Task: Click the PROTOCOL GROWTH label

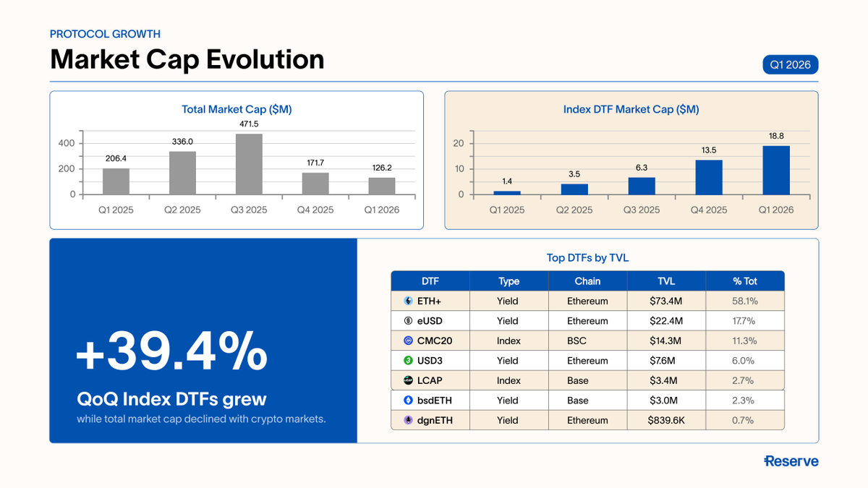Action: coord(105,34)
